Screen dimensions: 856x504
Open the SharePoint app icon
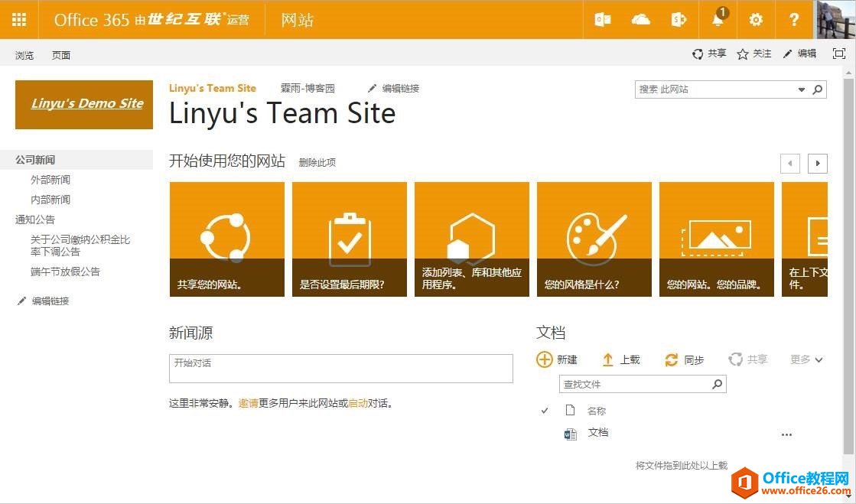click(x=679, y=20)
